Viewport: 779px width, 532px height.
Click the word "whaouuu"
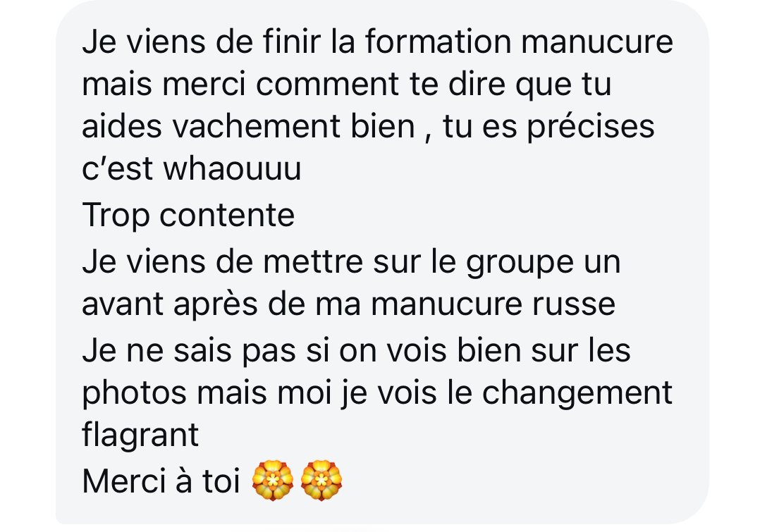[x=233, y=168]
